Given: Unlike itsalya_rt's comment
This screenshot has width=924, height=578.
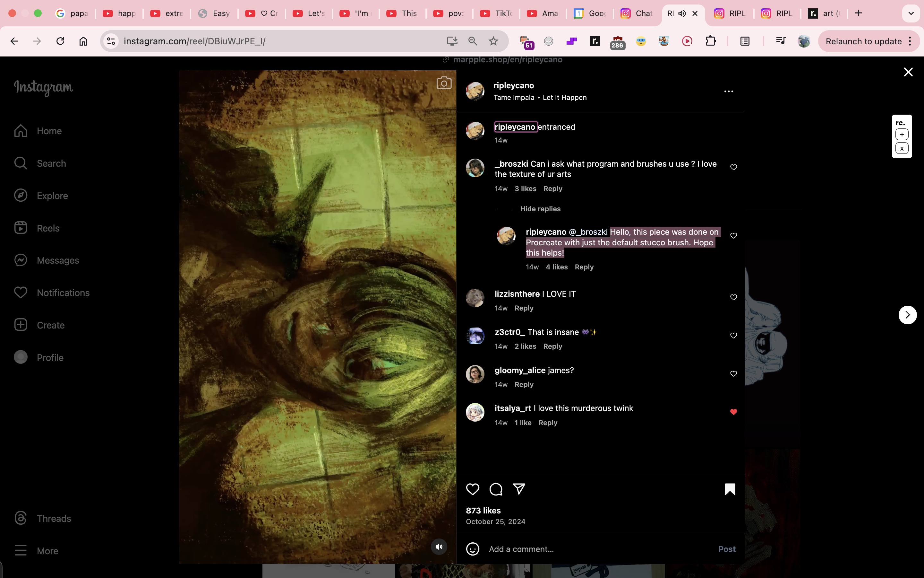Looking at the screenshot, I should point(733,412).
